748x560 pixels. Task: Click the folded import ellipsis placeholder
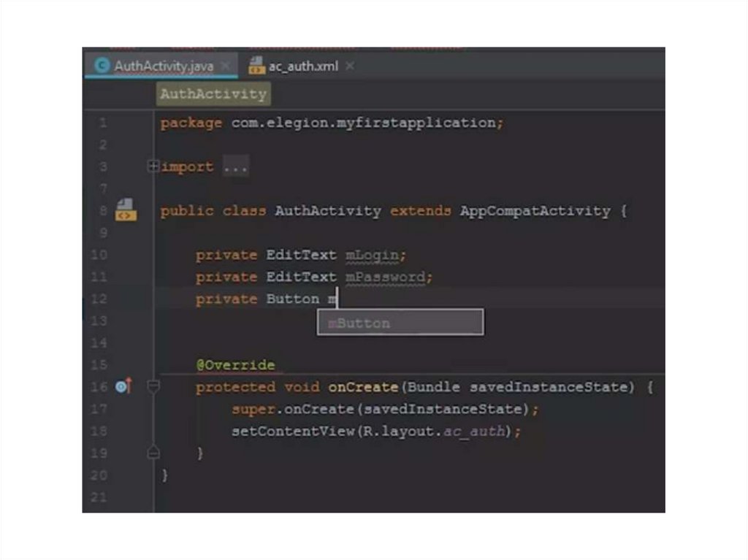(236, 167)
